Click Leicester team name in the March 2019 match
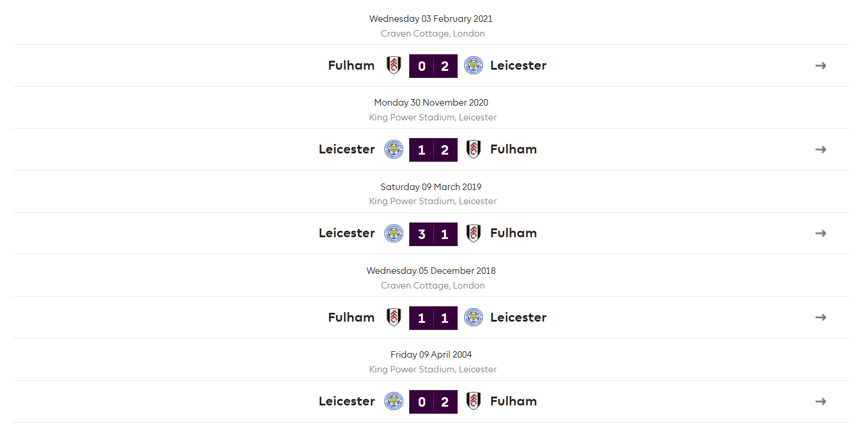This screenshot has height=432, width=868. [347, 233]
